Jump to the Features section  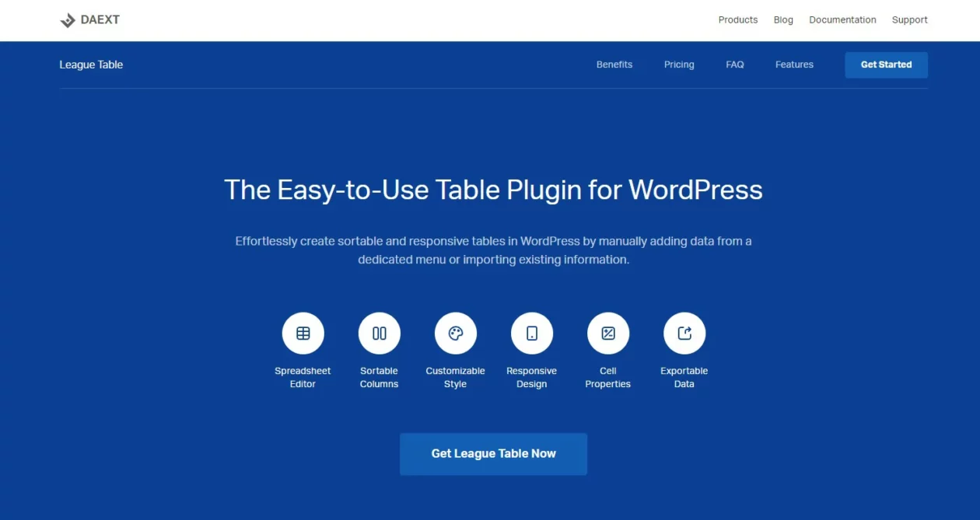[x=794, y=65]
